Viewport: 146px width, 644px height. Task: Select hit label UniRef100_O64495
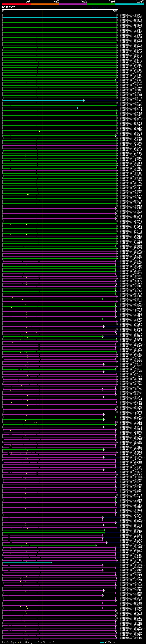(131, 151)
